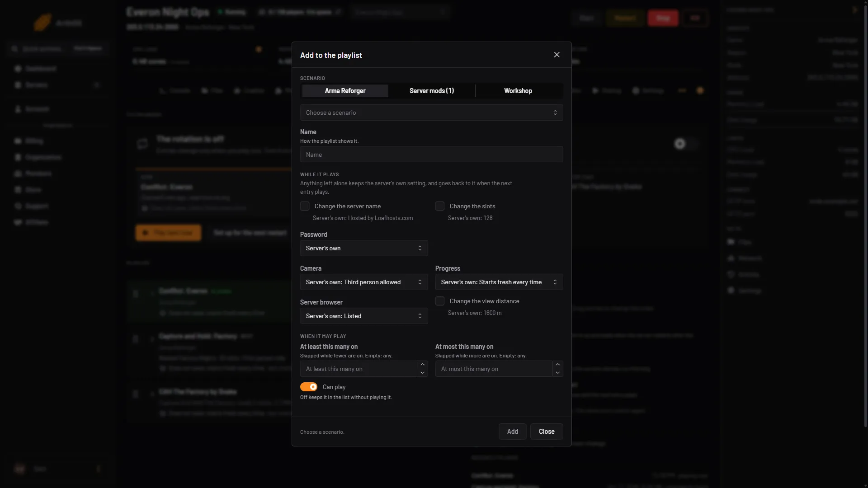This screenshot has height=488, width=868.
Task: Enable Change the server name checkbox
Action: pyautogui.click(x=305, y=206)
